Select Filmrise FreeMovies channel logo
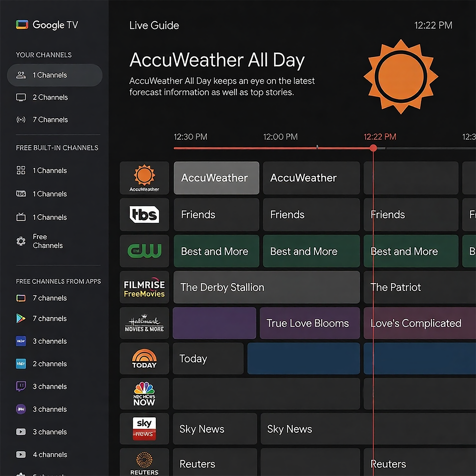Screen dimensions: 476x476 (x=144, y=287)
